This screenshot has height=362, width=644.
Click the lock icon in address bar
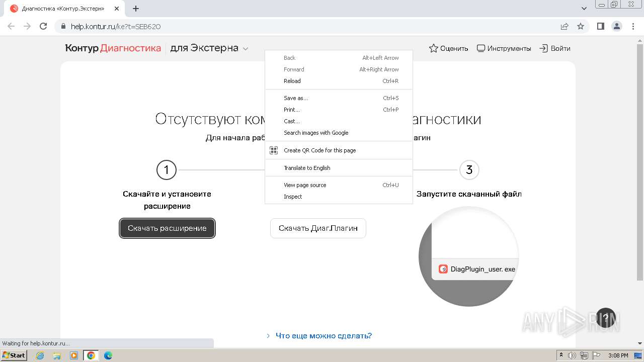(x=63, y=26)
